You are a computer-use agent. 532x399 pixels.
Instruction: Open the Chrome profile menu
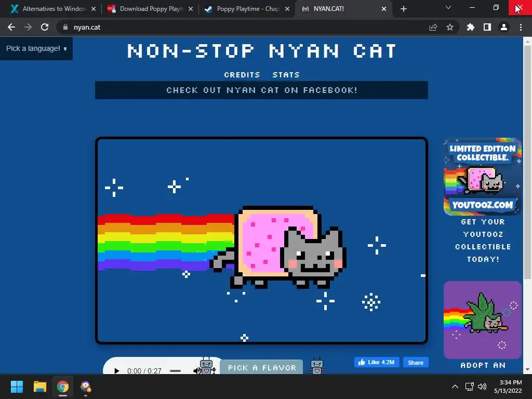[x=504, y=27]
